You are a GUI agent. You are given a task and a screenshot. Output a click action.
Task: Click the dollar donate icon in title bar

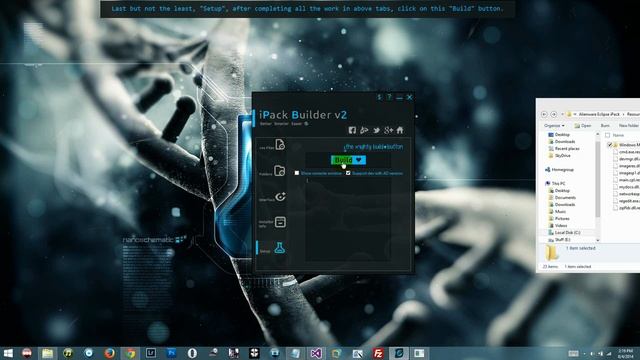click(379, 97)
